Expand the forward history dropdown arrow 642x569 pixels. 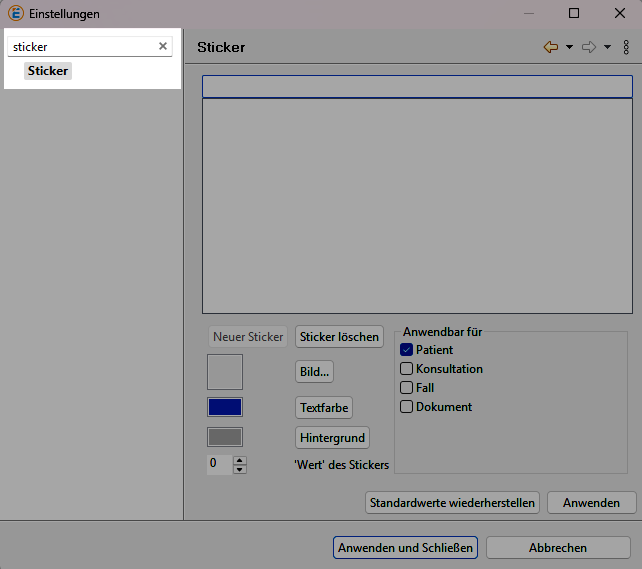click(x=607, y=47)
